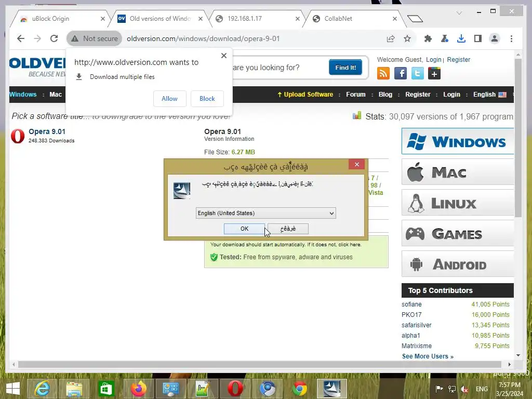
Task: Open the Chrome downloads icon
Action: coord(461,38)
